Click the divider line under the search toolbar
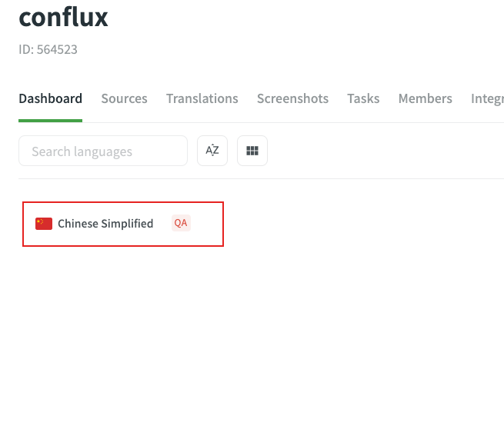Image resolution: width=504 pixels, height=429 pixels. point(262,179)
